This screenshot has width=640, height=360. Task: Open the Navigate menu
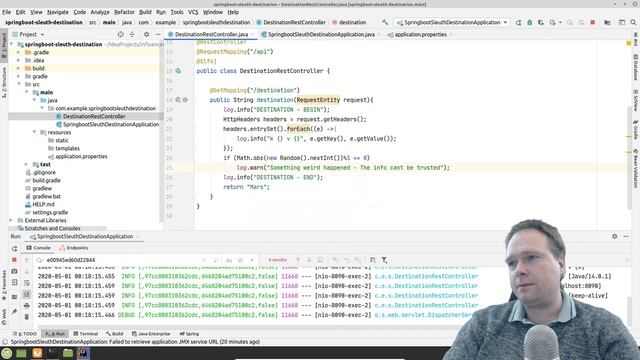click(58, 12)
